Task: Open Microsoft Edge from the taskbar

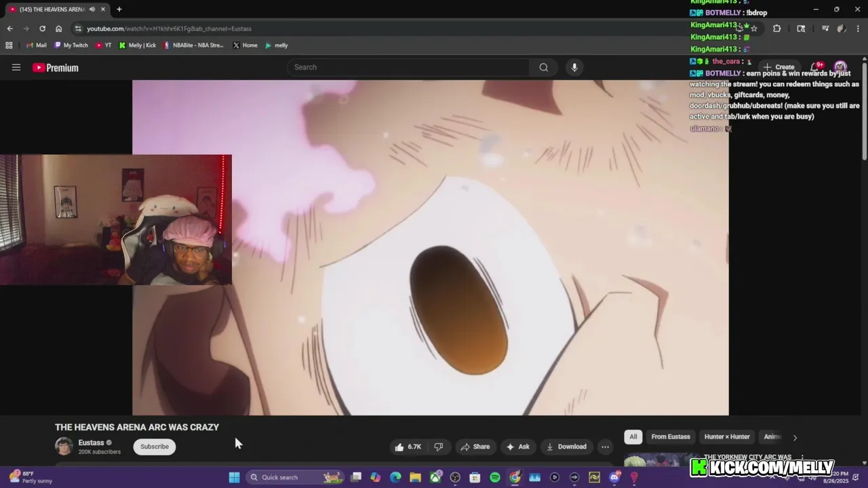Action: pyautogui.click(x=395, y=477)
